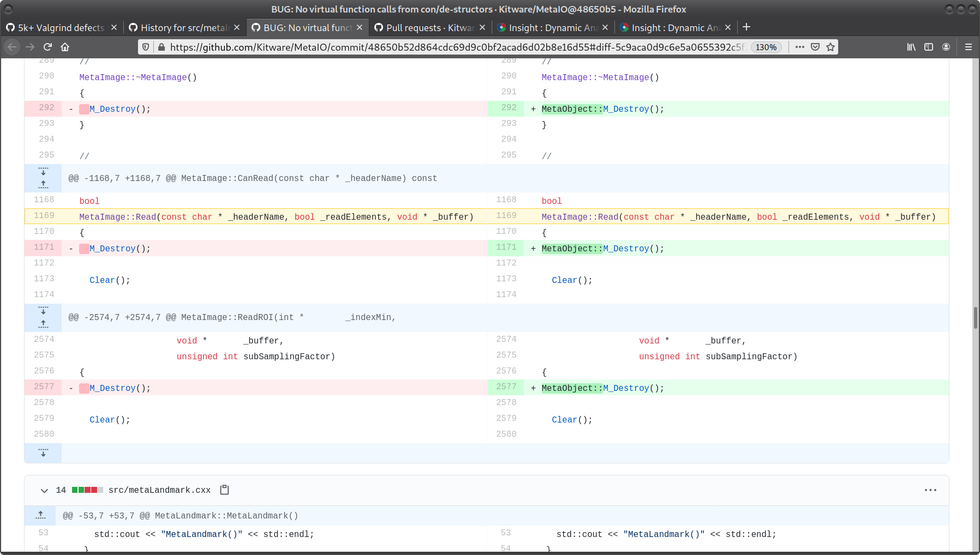This screenshot has width=980, height=555.
Task: Click 'Clear();' on right line 1173
Action: coord(572,280)
